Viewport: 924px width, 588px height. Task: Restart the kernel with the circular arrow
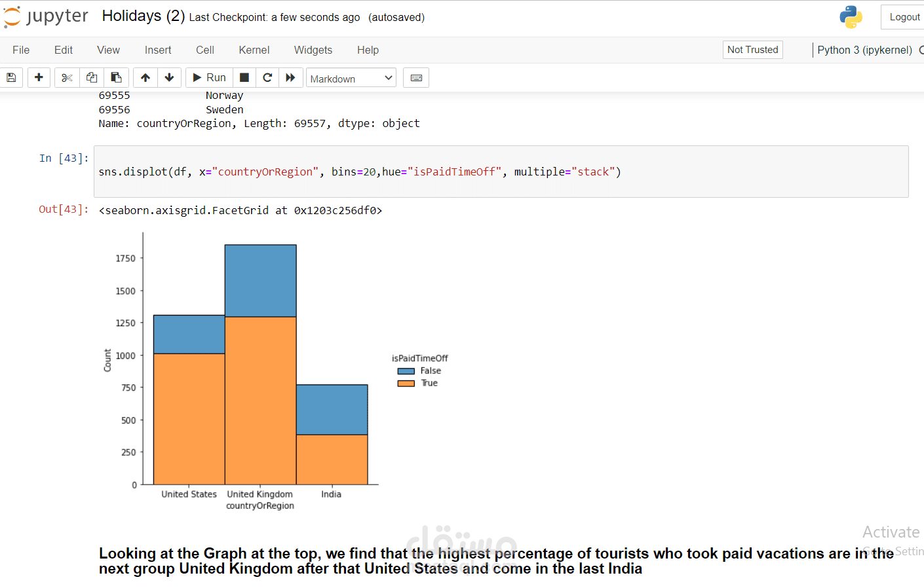click(267, 78)
